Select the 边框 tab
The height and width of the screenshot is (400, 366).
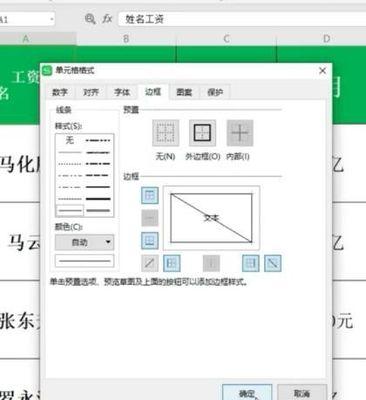(x=153, y=92)
